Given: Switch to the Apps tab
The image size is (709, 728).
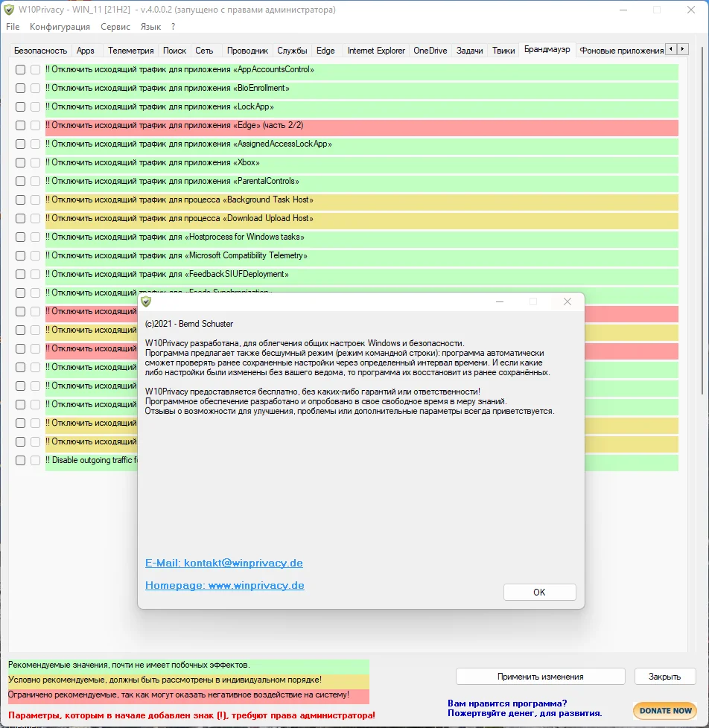Looking at the screenshot, I should pos(86,51).
